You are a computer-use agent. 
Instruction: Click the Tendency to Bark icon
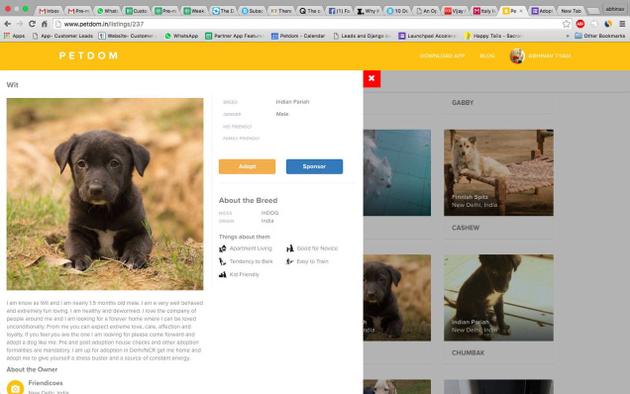tap(223, 261)
